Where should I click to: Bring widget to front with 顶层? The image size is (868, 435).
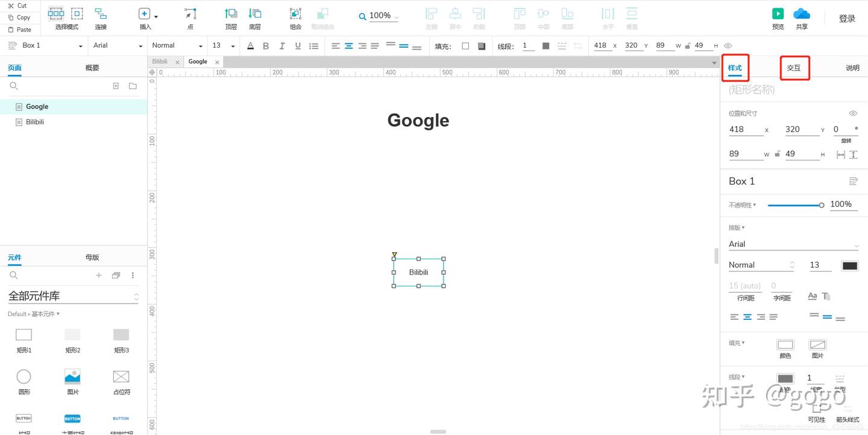click(231, 18)
